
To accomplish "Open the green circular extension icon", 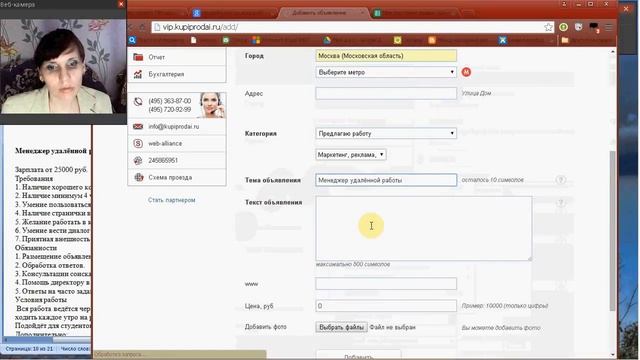I will 563,27.
